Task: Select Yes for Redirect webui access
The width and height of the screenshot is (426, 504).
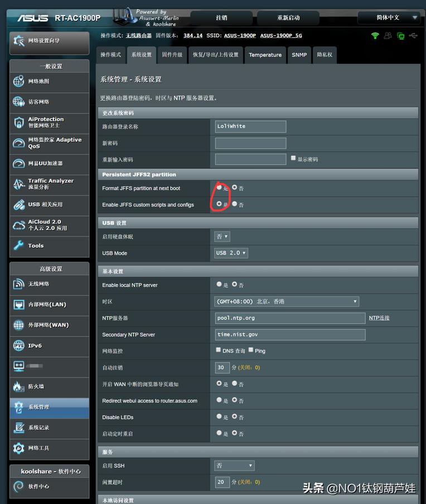Action: point(219,400)
